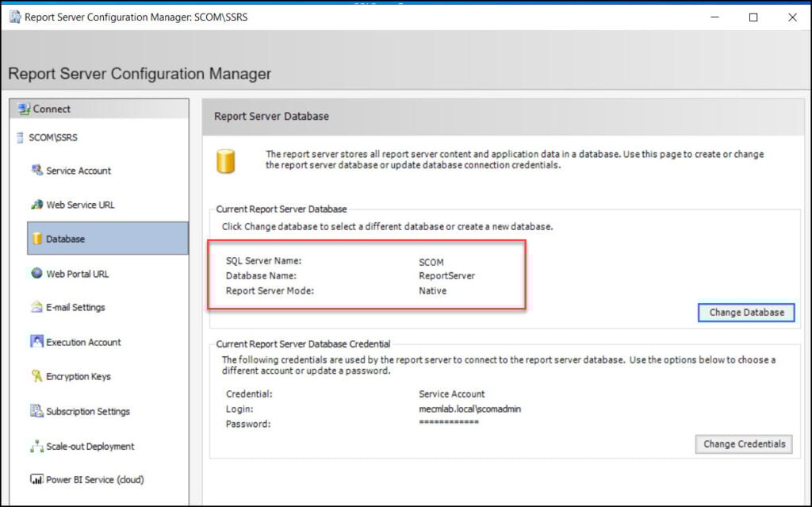Screen dimensions: 812x507
Task: Click the Login label
Action: pos(239,409)
